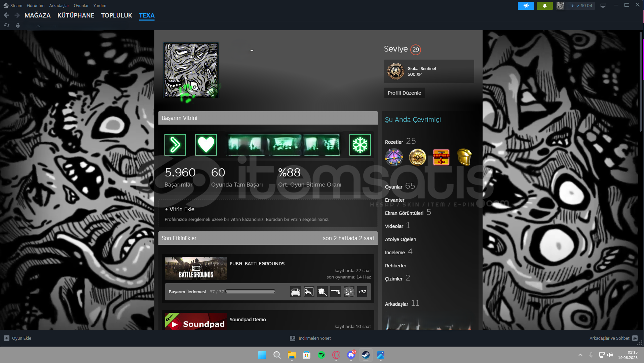Open the PUBG: BATTLEGROUNDS title link
Image resolution: width=644 pixels, height=363 pixels.
coord(257,264)
